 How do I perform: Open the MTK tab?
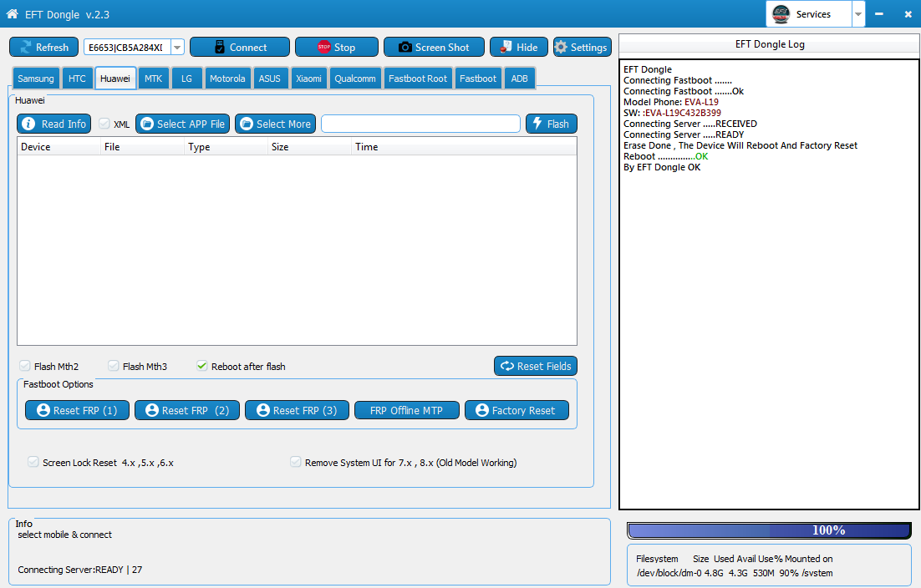153,79
